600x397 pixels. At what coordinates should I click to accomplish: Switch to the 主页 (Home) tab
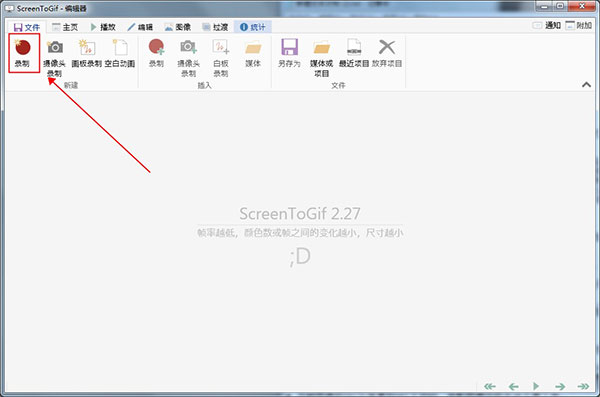coord(65,27)
